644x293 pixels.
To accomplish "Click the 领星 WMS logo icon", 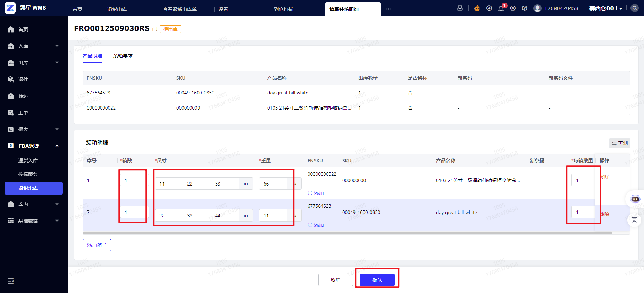I will (x=10, y=8).
